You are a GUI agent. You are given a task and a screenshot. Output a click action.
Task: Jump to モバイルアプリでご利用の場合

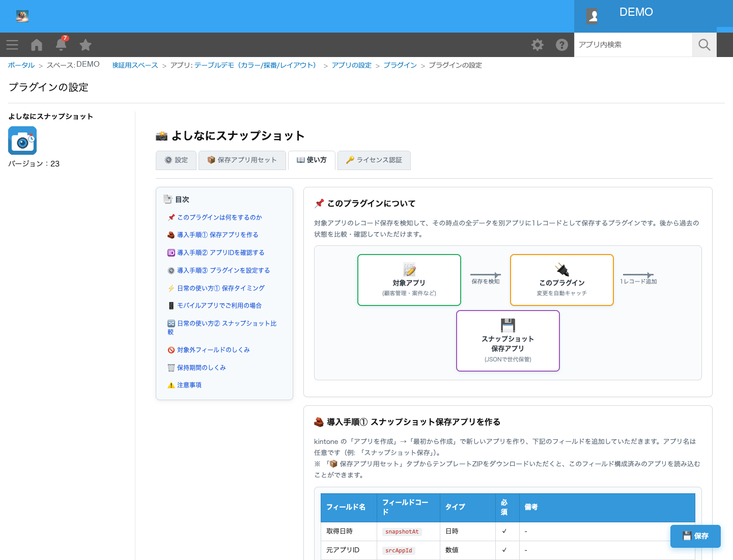tap(215, 305)
